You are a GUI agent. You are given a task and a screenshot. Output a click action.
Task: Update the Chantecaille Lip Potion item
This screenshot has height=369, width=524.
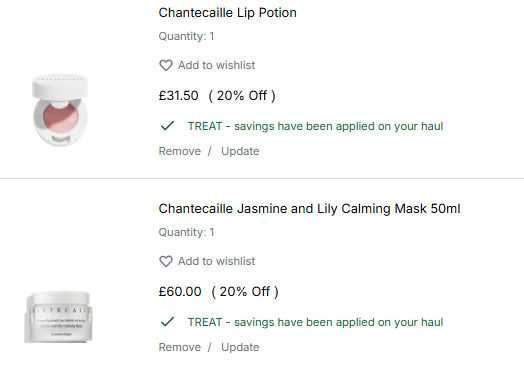pos(240,151)
